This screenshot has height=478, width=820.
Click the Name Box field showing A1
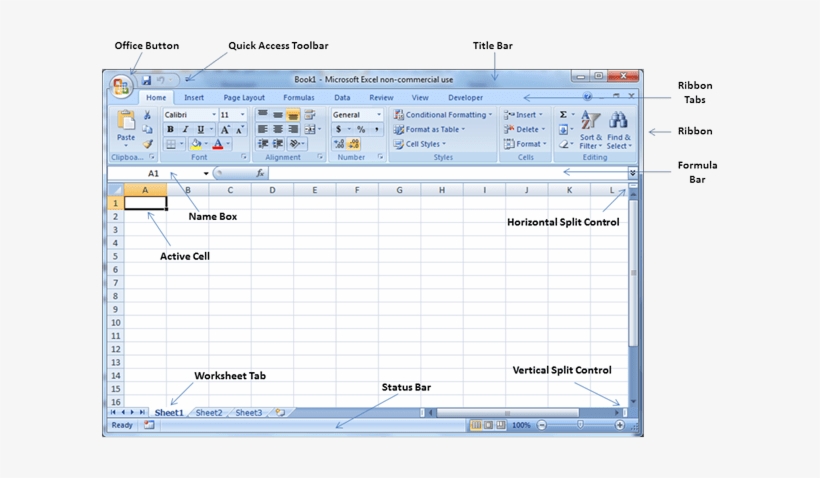(153, 174)
